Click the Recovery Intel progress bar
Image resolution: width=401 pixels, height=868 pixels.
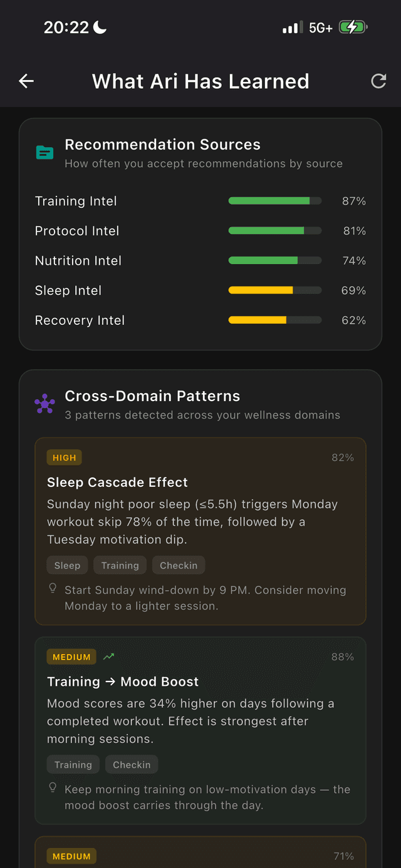click(x=274, y=320)
